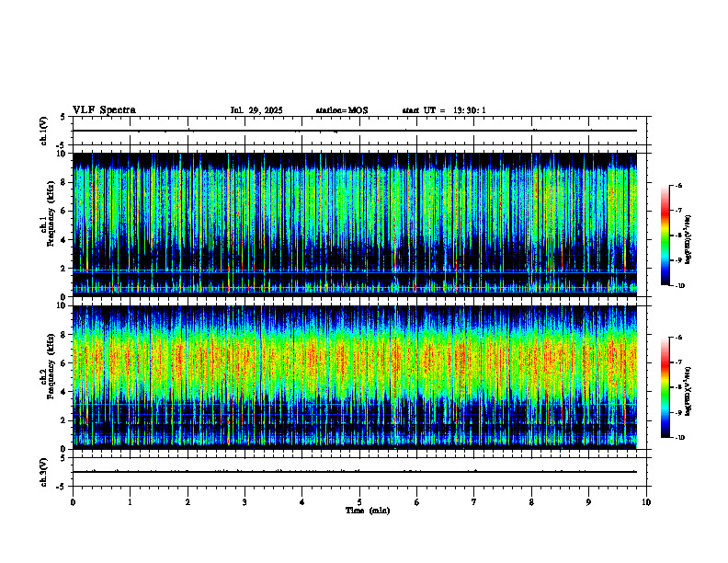Click the ch.2 frequency axis "4" tick label

pyautogui.click(x=64, y=393)
